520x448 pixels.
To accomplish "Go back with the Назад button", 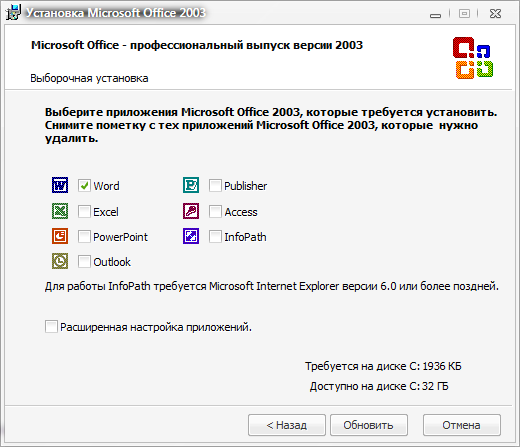I will [287, 425].
